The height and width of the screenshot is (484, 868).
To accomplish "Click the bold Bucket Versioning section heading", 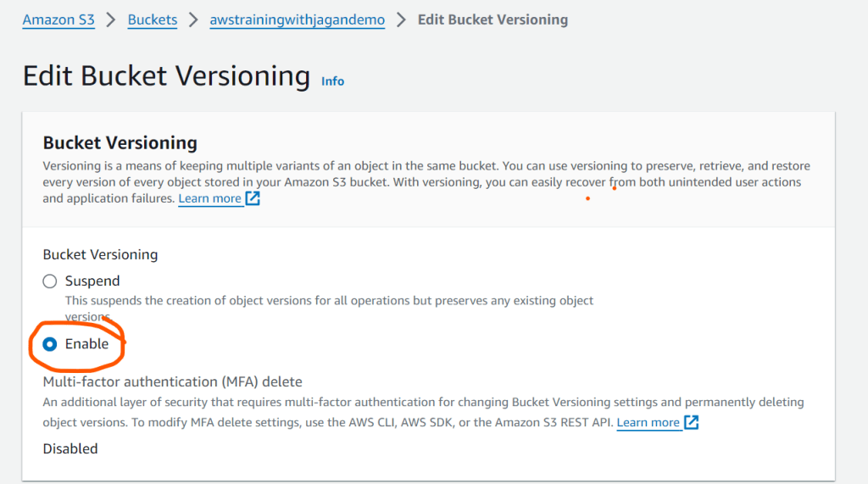I will [x=120, y=142].
